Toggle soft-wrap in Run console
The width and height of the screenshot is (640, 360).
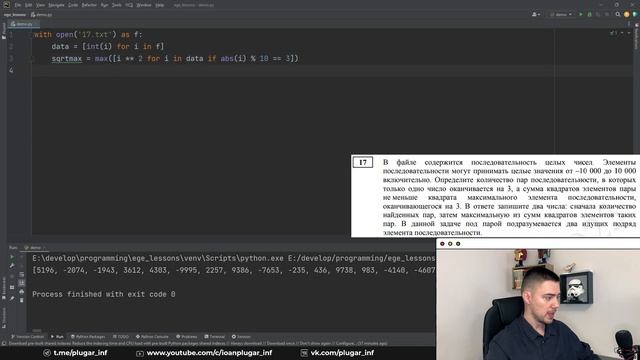pos(22,274)
